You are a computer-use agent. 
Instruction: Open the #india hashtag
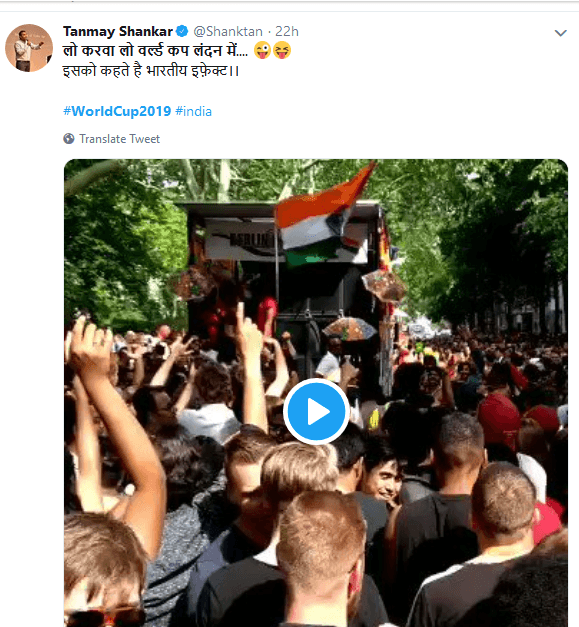194,111
